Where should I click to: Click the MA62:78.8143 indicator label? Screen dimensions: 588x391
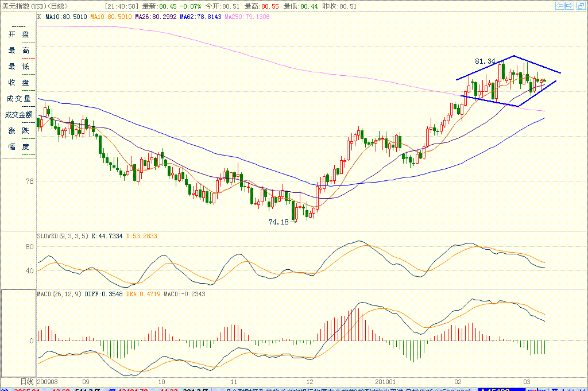tap(200, 17)
